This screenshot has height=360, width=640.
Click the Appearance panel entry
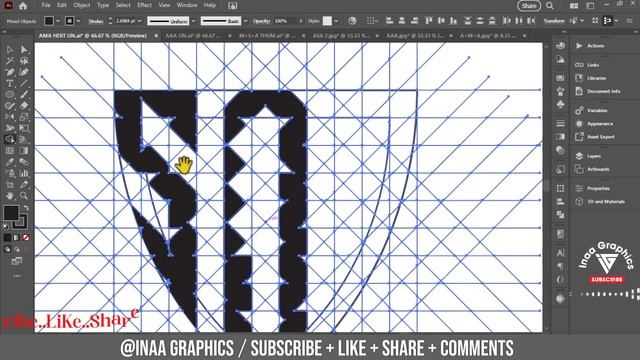point(600,124)
